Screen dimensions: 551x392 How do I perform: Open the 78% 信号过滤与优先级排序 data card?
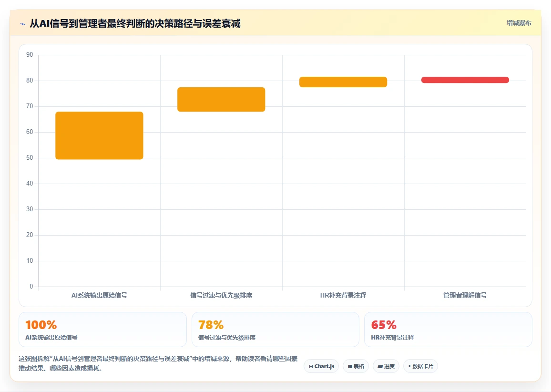275,330
